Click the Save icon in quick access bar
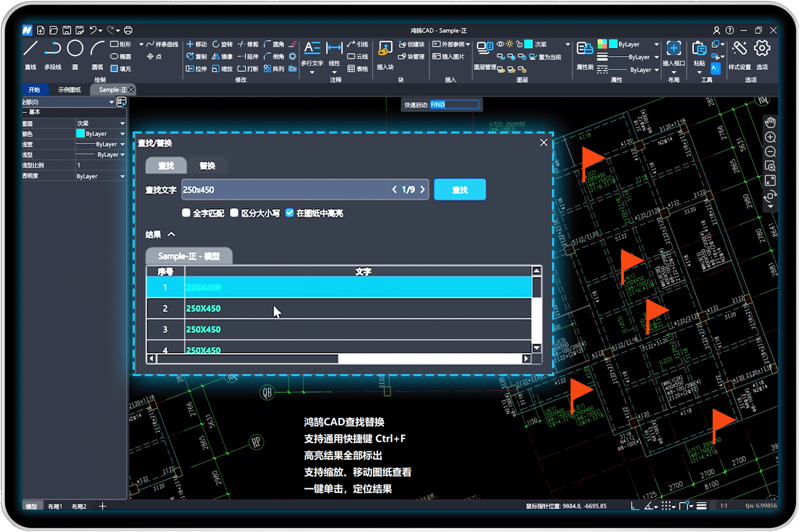800x532 pixels. [67, 30]
